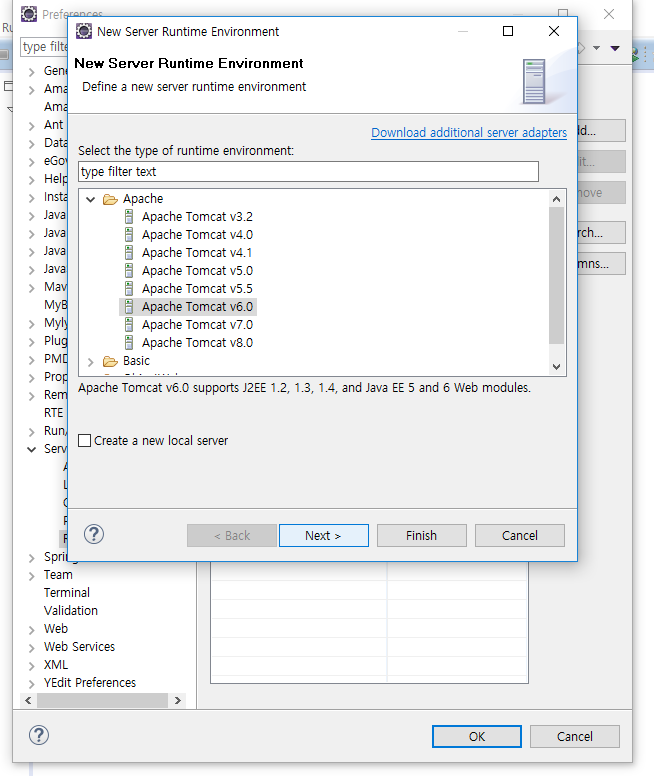Open help in the Preferences window
Image resolution: width=654 pixels, height=776 pixels.
point(39,735)
